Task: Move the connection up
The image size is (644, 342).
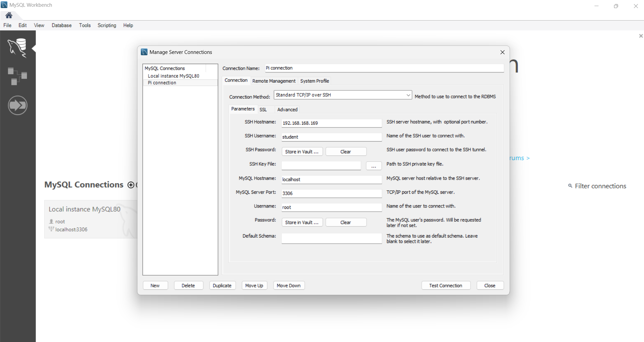Action: click(254, 285)
